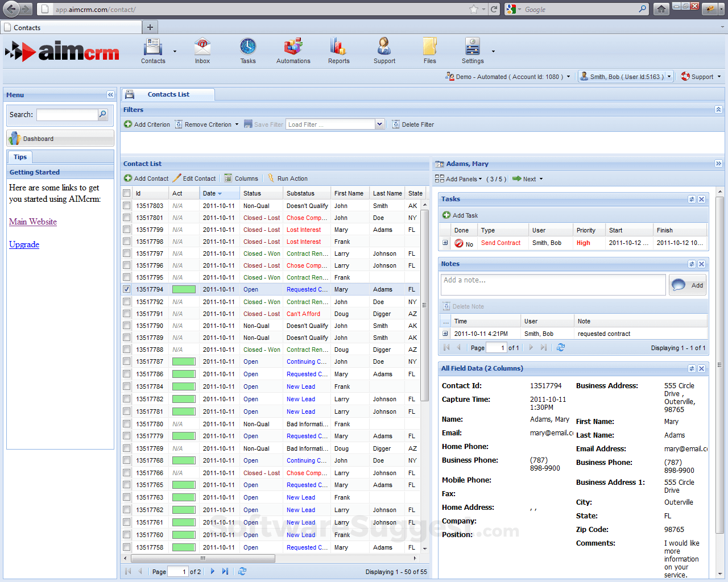Pin the Tasks panel
The width and height of the screenshot is (728, 582).
(692, 199)
